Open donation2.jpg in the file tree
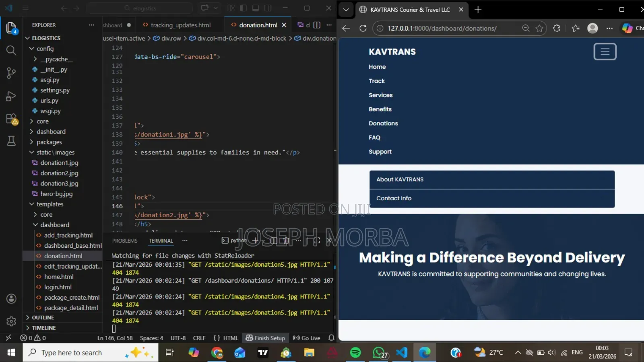The width and height of the screenshot is (644, 362). click(59, 173)
